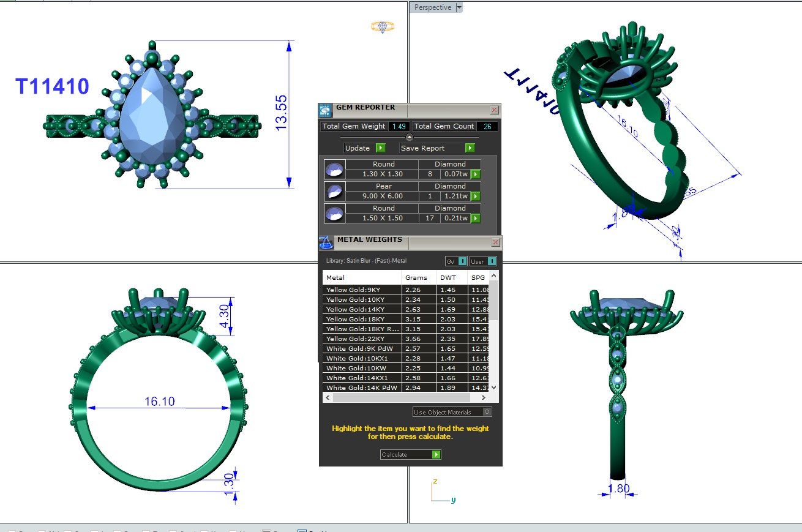
Task: Click the ring render icon in top viewport
Action: tap(382, 27)
